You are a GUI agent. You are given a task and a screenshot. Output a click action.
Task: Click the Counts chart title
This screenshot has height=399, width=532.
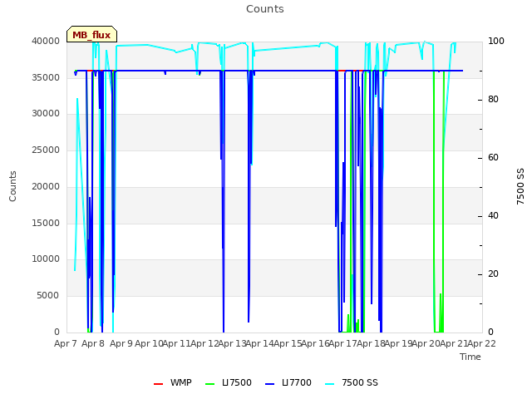pos(265,9)
